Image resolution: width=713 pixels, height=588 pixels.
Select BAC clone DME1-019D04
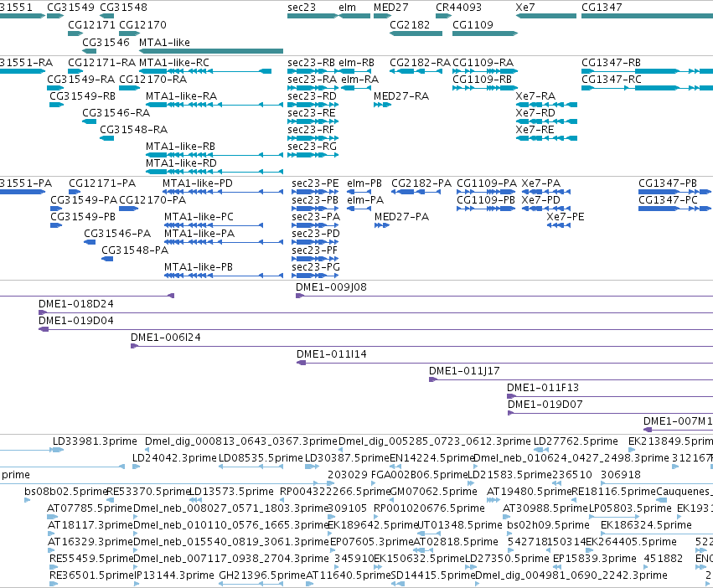click(x=375, y=329)
